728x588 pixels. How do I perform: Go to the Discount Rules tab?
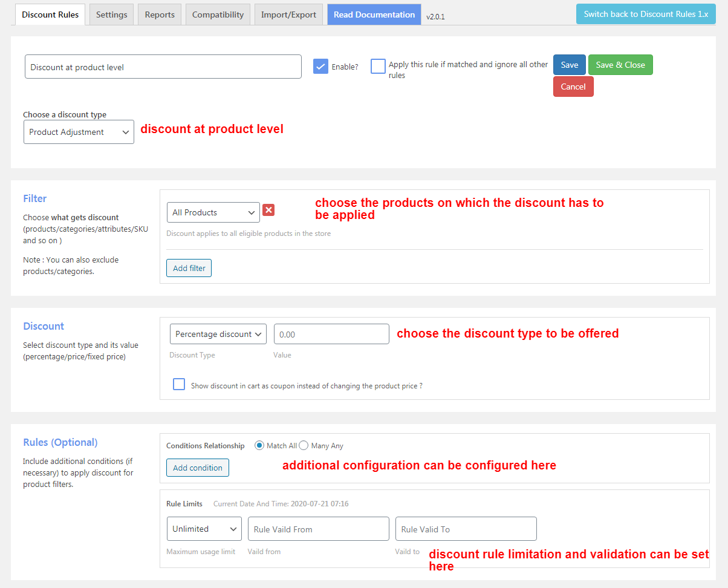[50, 14]
